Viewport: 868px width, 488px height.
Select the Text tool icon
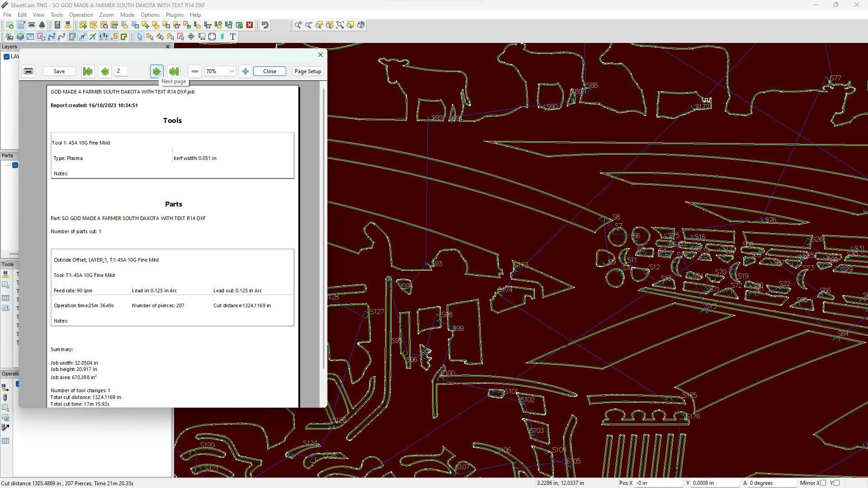pos(233,37)
